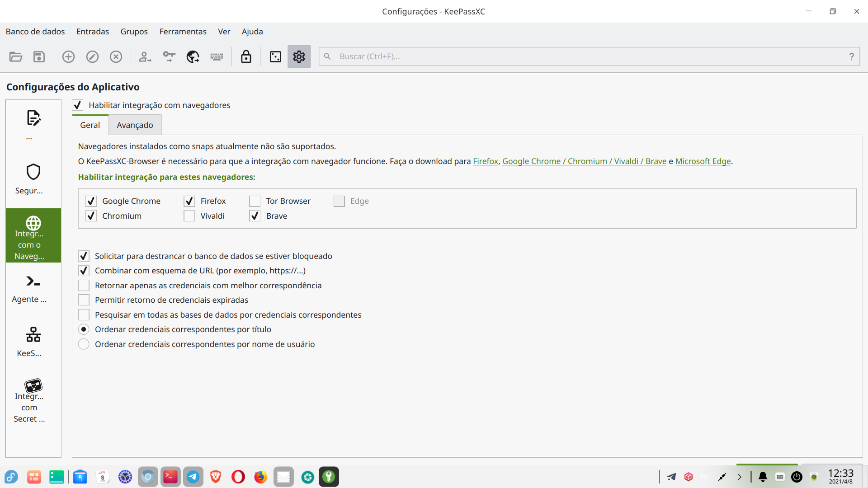Open the Ferramentas menu
The height and width of the screenshot is (488, 868).
183,31
